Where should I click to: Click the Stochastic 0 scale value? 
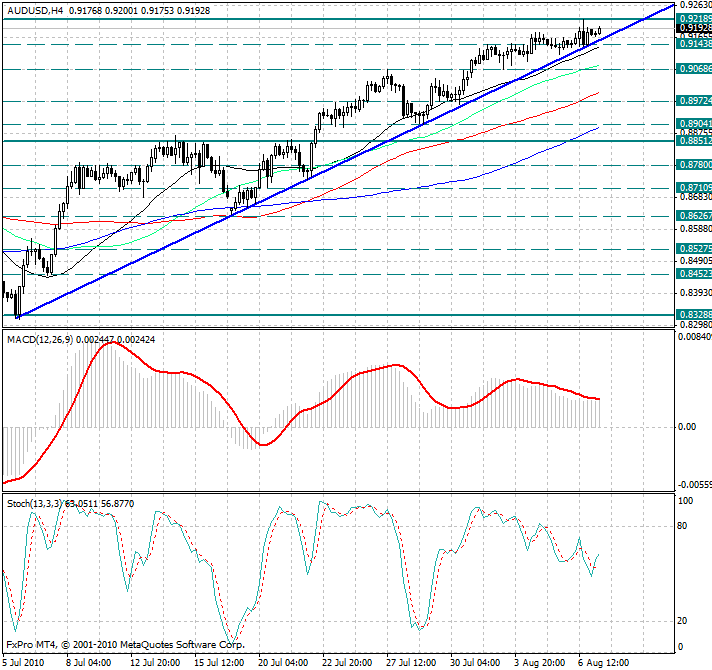(x=680, y=647)
